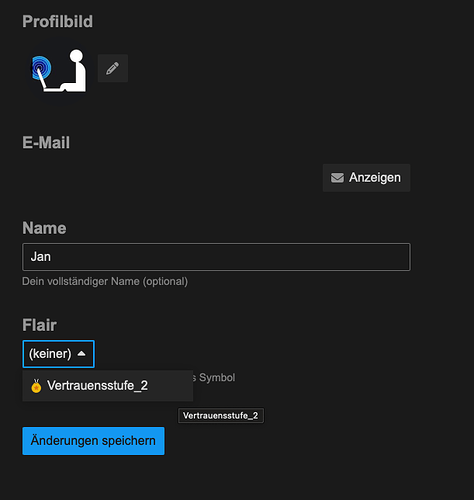The height and width of the screenshot is (500, 474).
Task: Show the email with the Anzeigen button
Action: (366, 178)
